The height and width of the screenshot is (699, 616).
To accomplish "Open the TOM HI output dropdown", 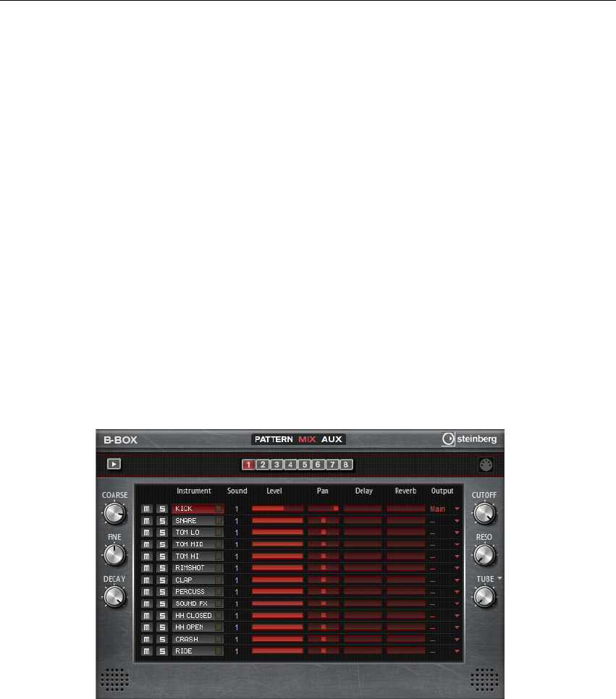I will (x=457, y=556).
